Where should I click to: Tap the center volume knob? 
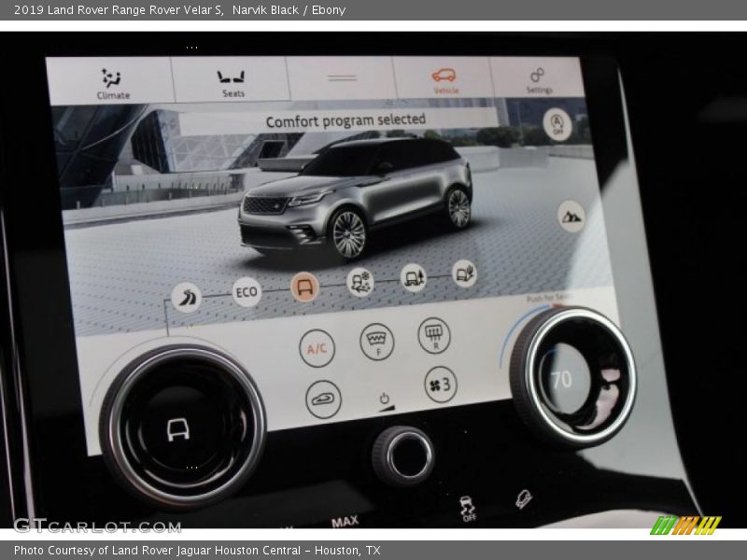point(403,455)
